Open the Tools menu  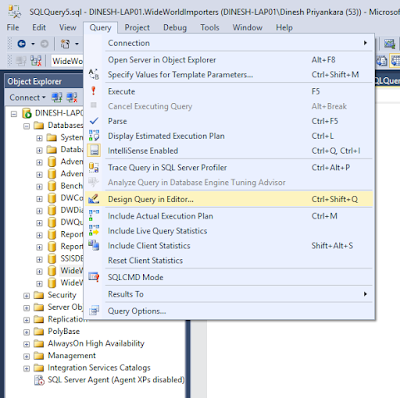[210, 27]
